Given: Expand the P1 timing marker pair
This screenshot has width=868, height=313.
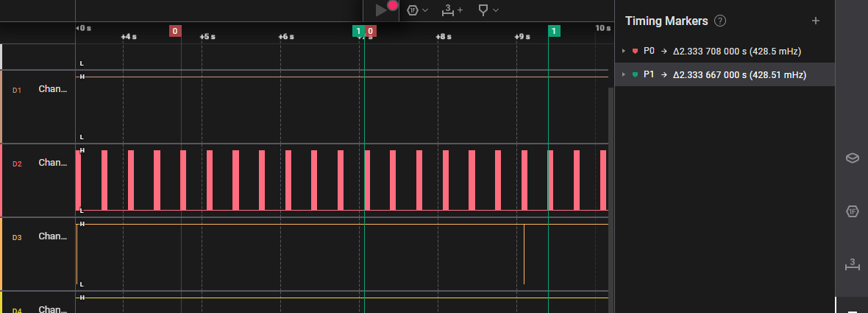Looking at the screenshot, I should [624, 75].
